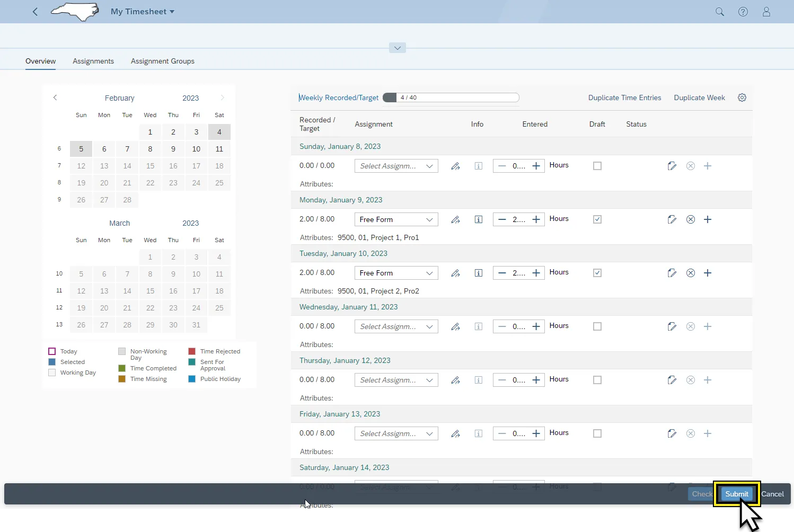794x532 pixels.
Task: Uncheck the Draft checkbox for Monday, January 9
Action: (597, 219)
